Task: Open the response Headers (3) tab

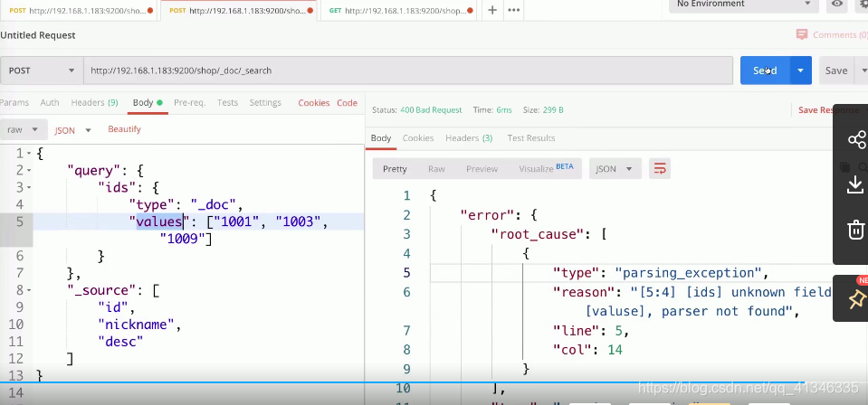Action: click(x=469, y=137)
